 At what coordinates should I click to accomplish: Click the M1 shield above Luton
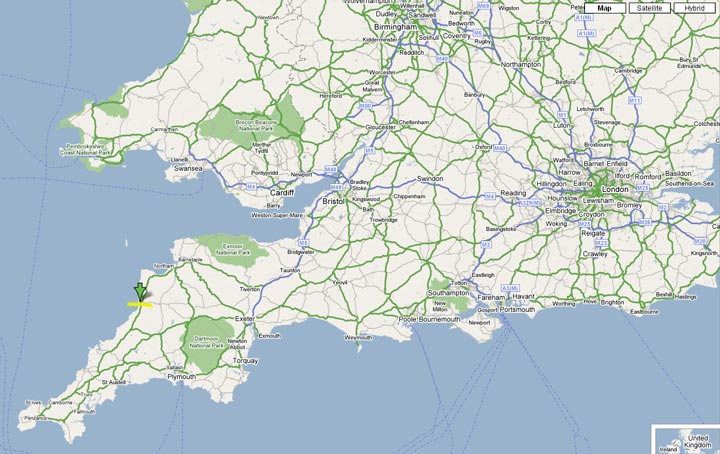(562, 115)
